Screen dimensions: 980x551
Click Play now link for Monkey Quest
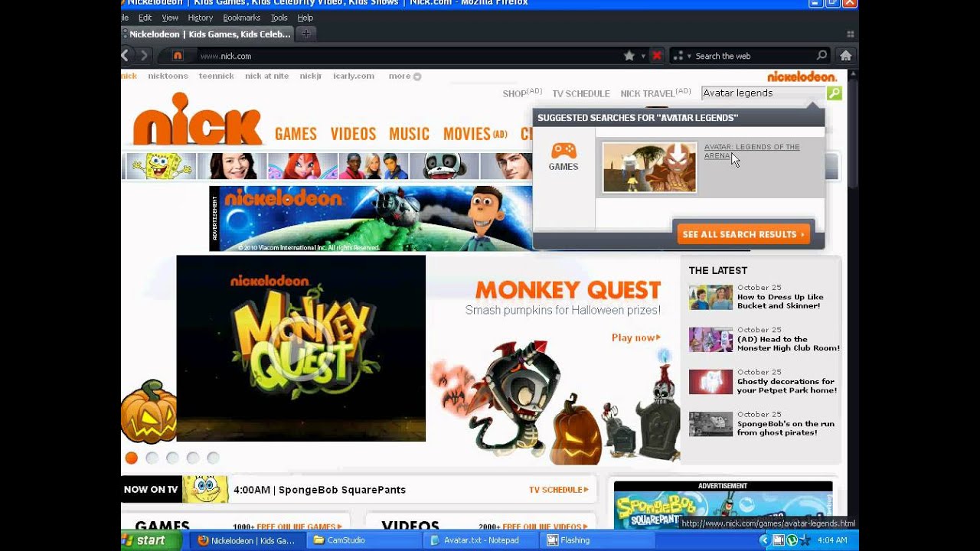636,337
